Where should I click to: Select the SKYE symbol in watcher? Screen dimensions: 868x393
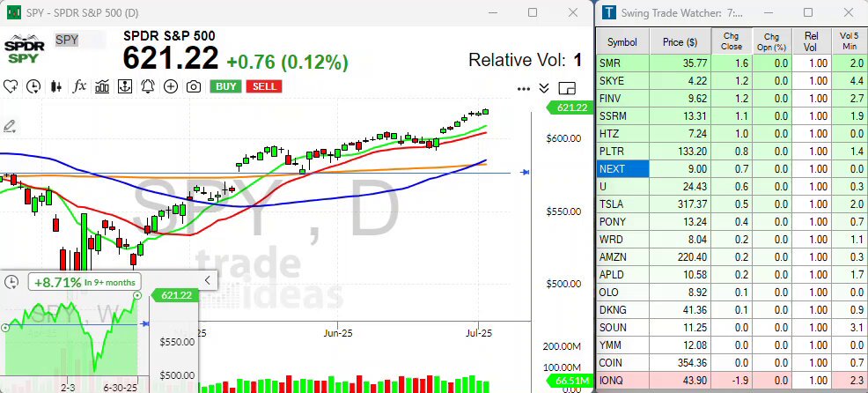[622, 81]
